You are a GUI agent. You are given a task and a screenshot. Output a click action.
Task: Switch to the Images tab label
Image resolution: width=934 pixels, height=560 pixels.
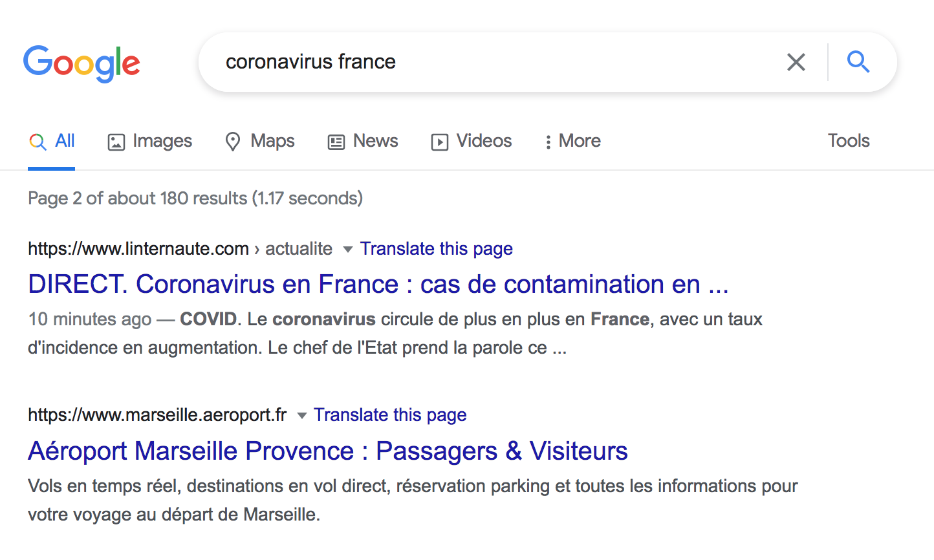(162, 141)
